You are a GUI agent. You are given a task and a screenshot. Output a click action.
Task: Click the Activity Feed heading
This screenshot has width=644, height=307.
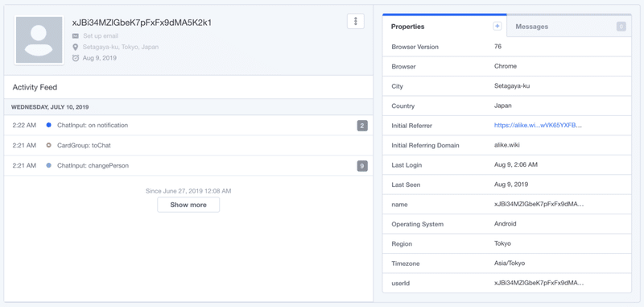click(x=35, y=87)
